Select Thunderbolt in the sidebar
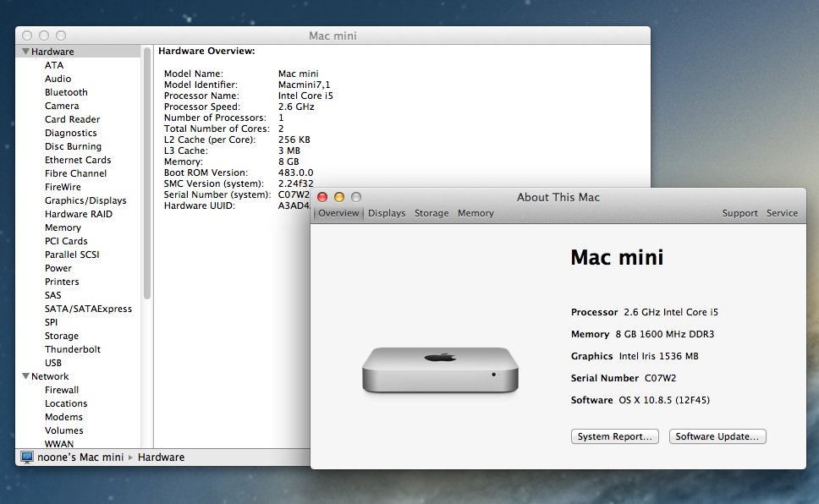 (x=73, y=350)
